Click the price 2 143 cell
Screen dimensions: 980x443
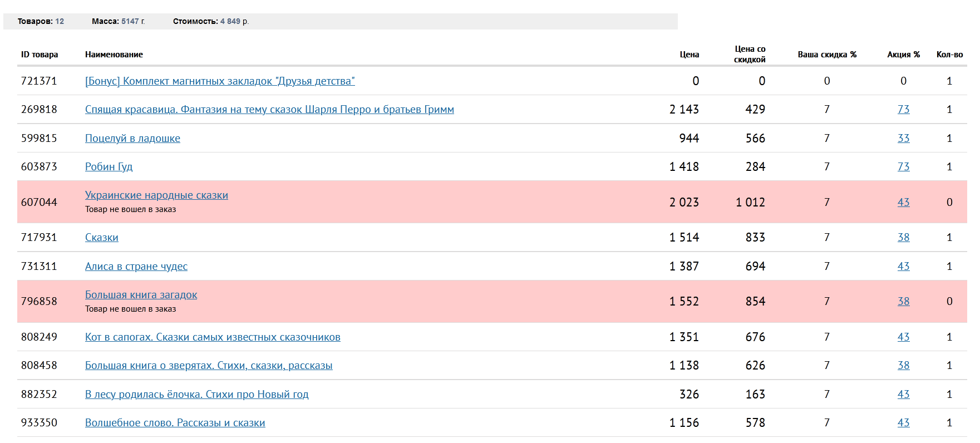[x=684, y=110]
